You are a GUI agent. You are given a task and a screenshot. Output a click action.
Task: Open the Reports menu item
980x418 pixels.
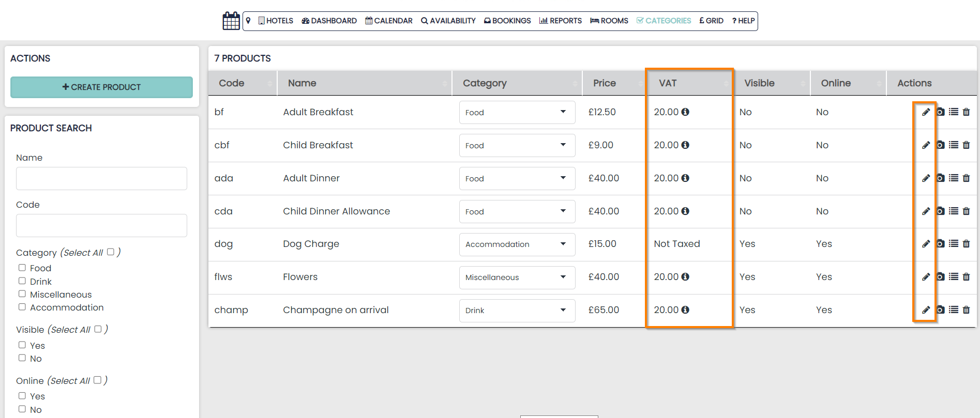561,21
